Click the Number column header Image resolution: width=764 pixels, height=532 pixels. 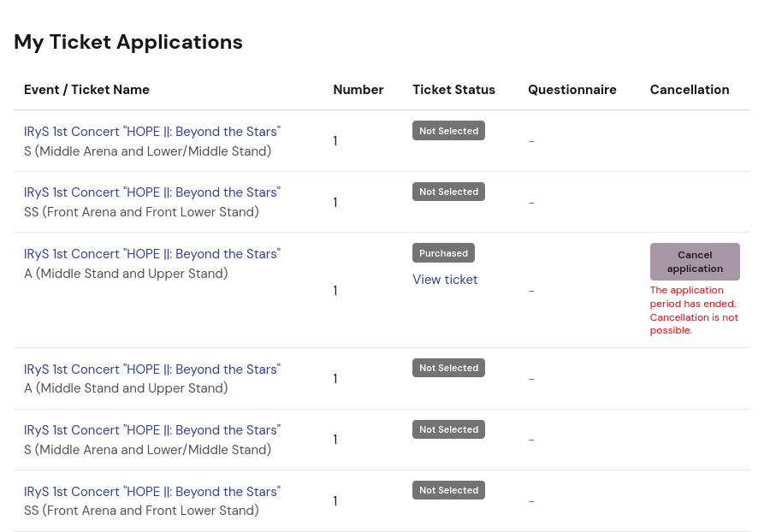[358, 90]
